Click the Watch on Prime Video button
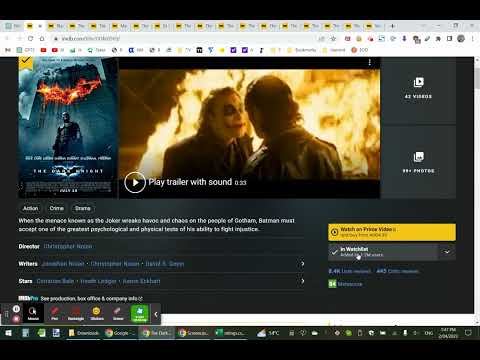480x360 pixels. (392, 232)
